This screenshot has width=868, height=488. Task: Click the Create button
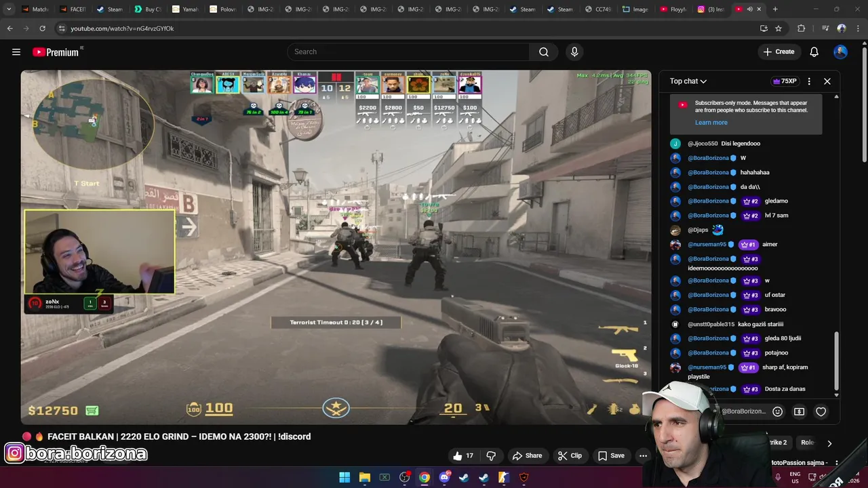pyautogui.click(x=778, y=52)
